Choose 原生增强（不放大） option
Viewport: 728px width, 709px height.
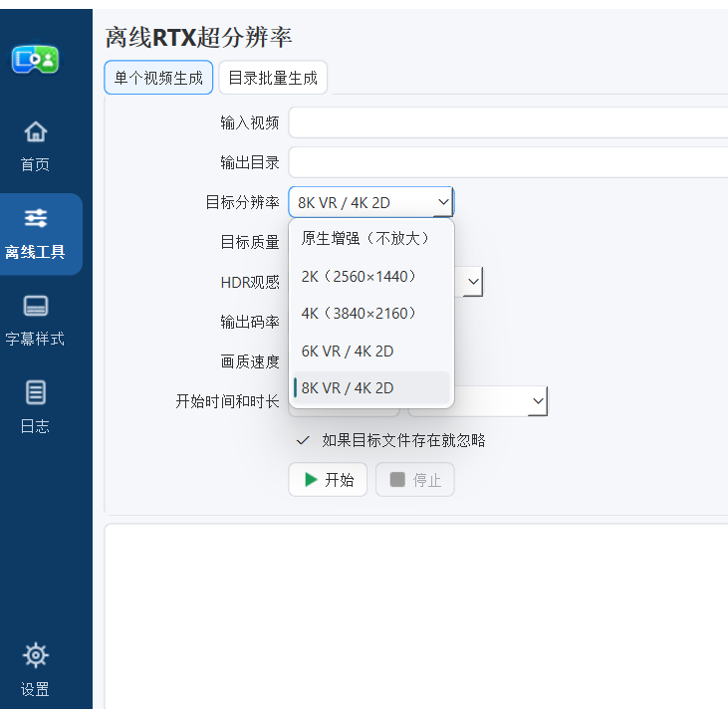370,239
